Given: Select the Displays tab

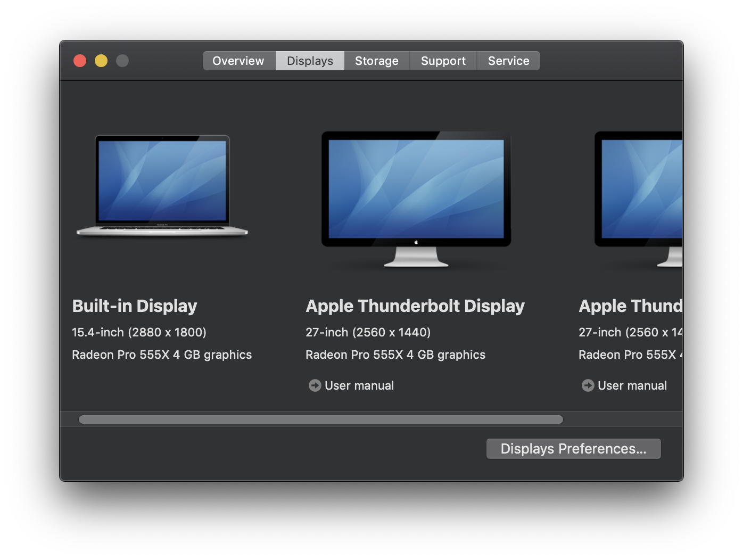Looking at the screenshot, I should coord(310,61).
